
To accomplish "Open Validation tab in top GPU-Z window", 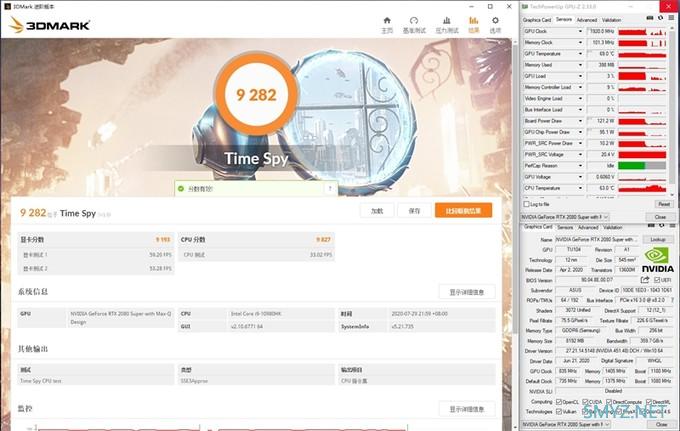I will [611, 20].
